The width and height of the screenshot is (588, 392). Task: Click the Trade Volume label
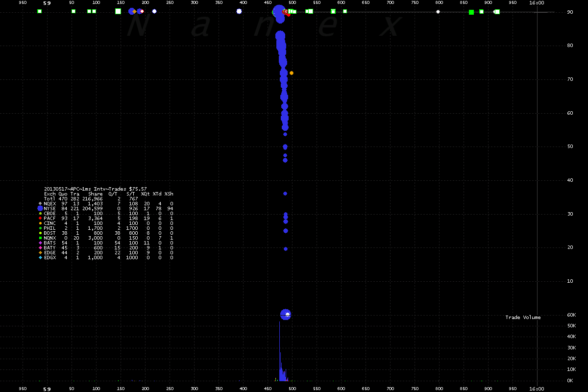[523, 318]
